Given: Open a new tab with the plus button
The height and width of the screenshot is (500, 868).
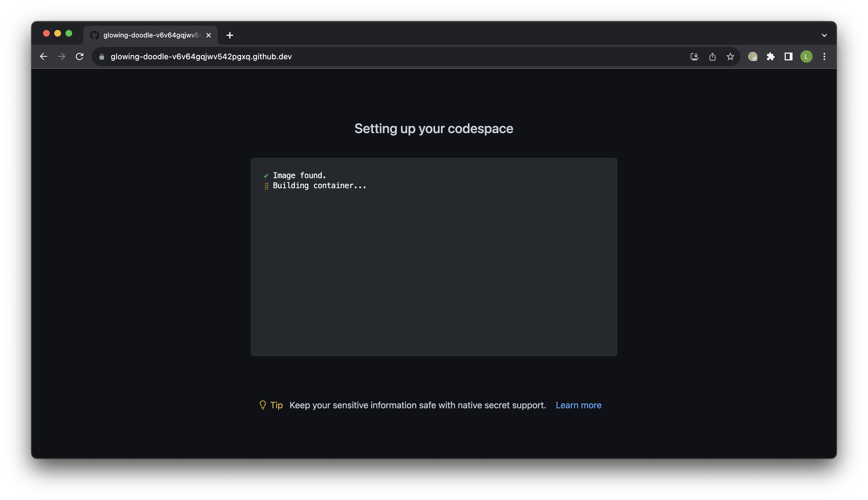Looking at the screenshot, I should [x=230, y=35].
